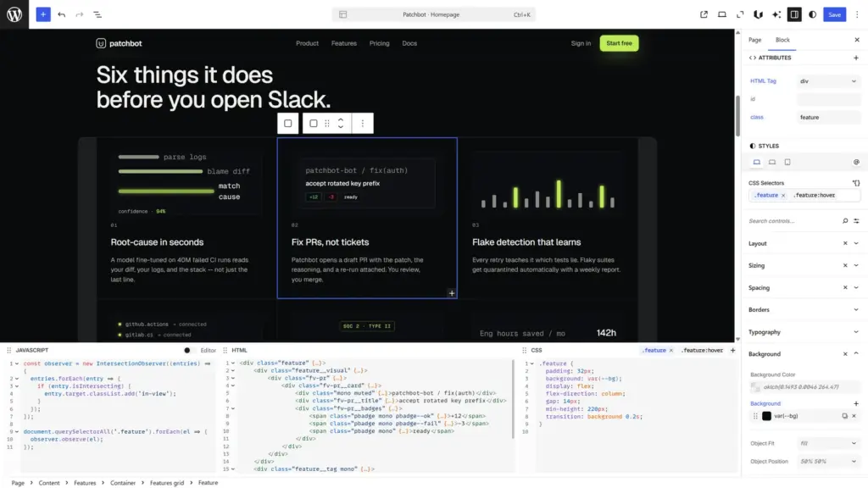
Task: Click the CSS Selectors braces icon
Action: (856, 183)
